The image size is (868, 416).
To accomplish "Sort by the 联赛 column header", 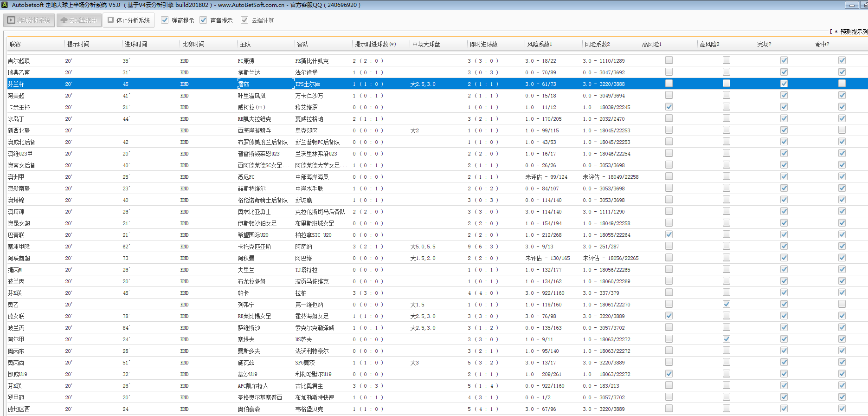I will [15, 44].
